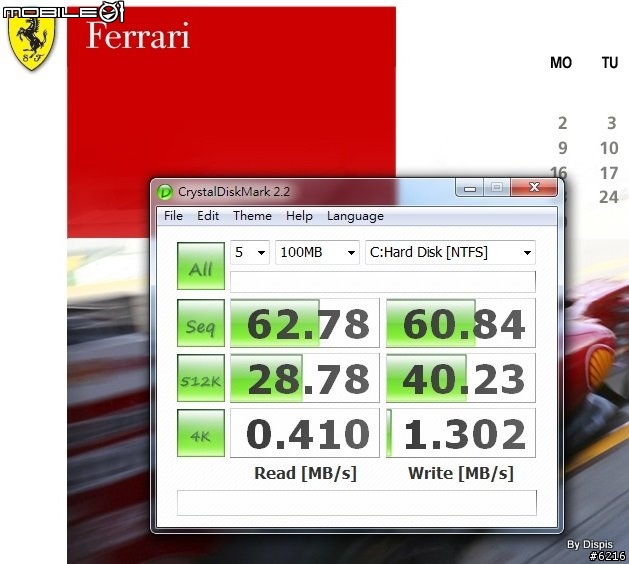Click the Read [MB/s] column label
629x564 pixels.
(x=305, y=473)
